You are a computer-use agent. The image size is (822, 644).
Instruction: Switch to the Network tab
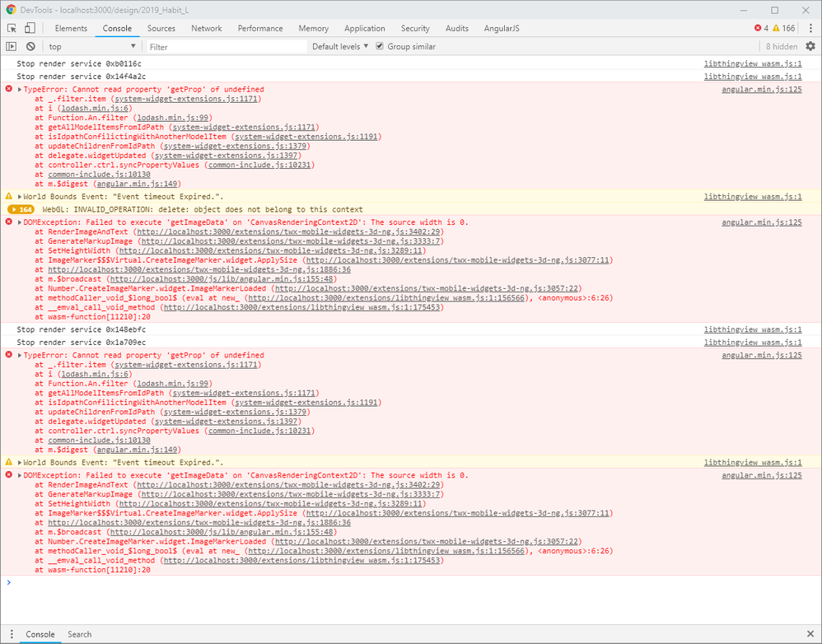pyautogui.click(x=207, y=28)
